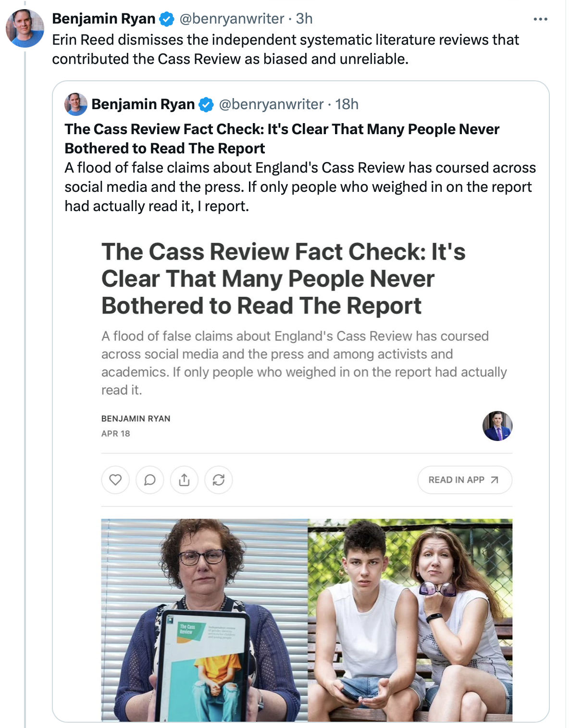Open the three-dot more options menu
This screenshot has height=728, width=571.
tap(540, 19)
